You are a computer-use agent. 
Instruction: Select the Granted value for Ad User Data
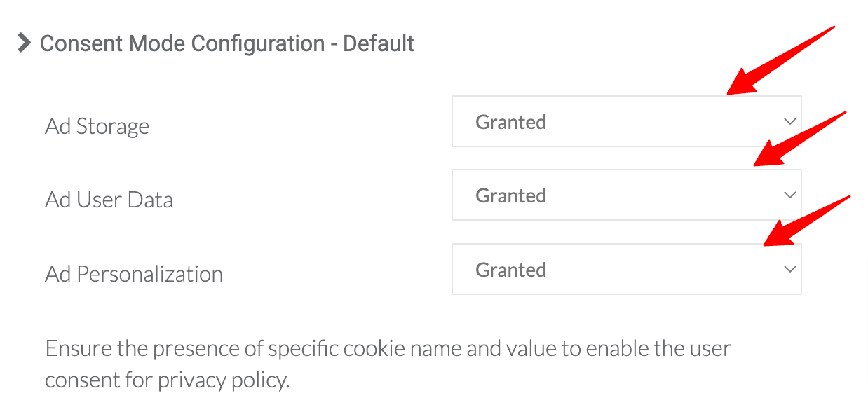pos(511,195)
